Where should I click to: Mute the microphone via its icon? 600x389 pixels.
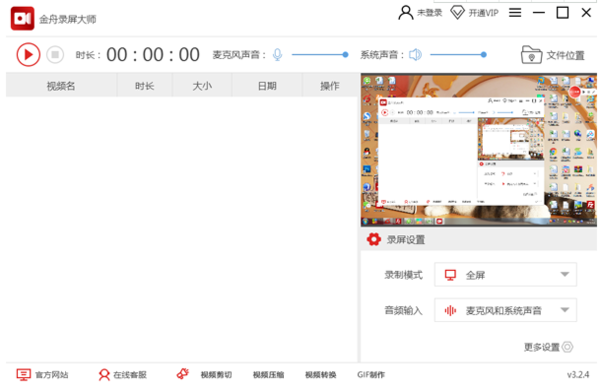point(277,55)
